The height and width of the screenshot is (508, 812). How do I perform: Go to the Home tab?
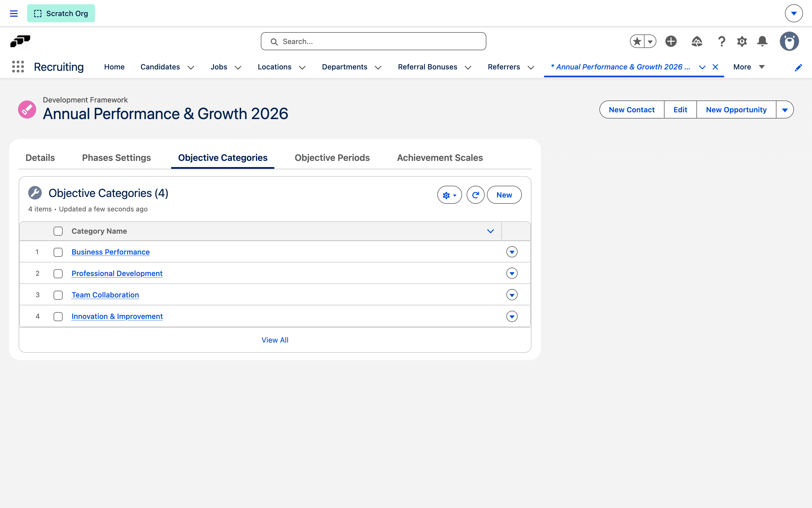(114, 67)
